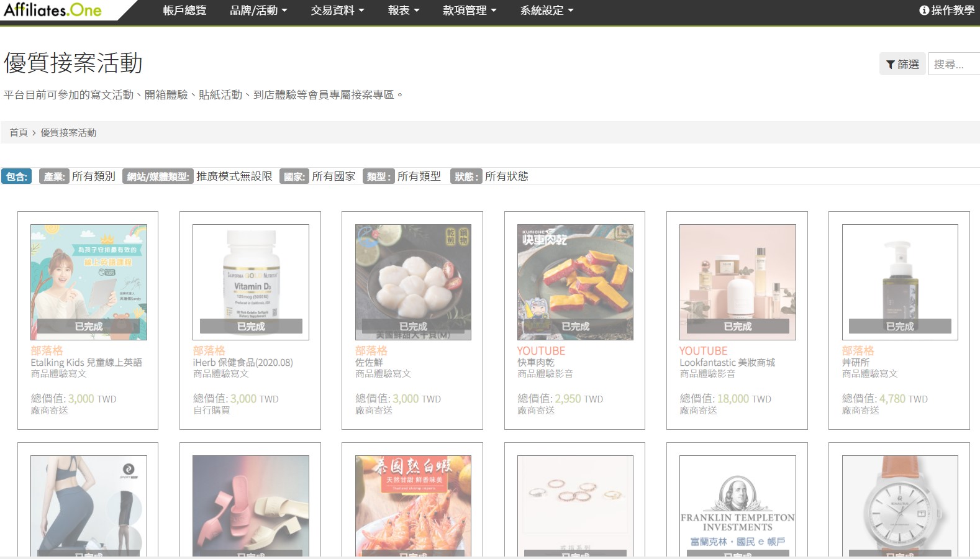Open the leggings sportswear campaign thumbnail
The width and height of the screenshot is (980, 559).
click(x=89, y=506)
